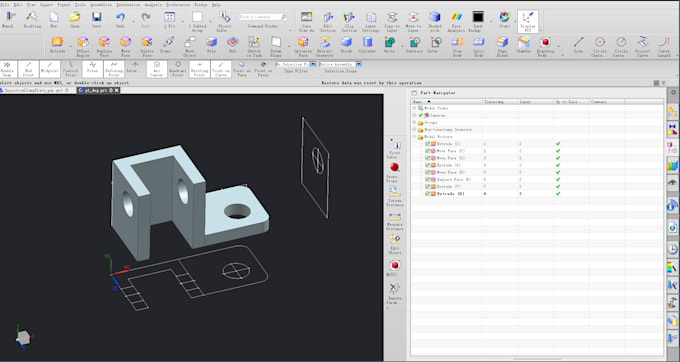Toggle the Extrude (1) feature checkbox
This screenshot has width=680, height=362.
click(x=427, y=144)
